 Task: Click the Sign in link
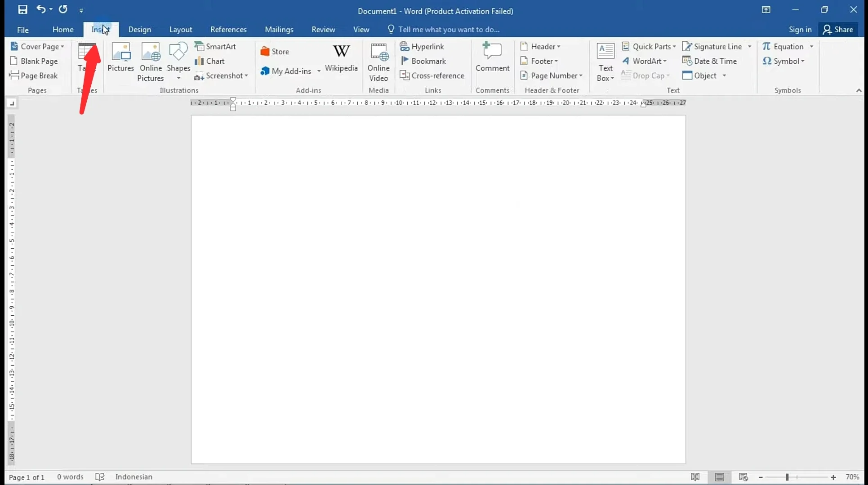(800, 30)
